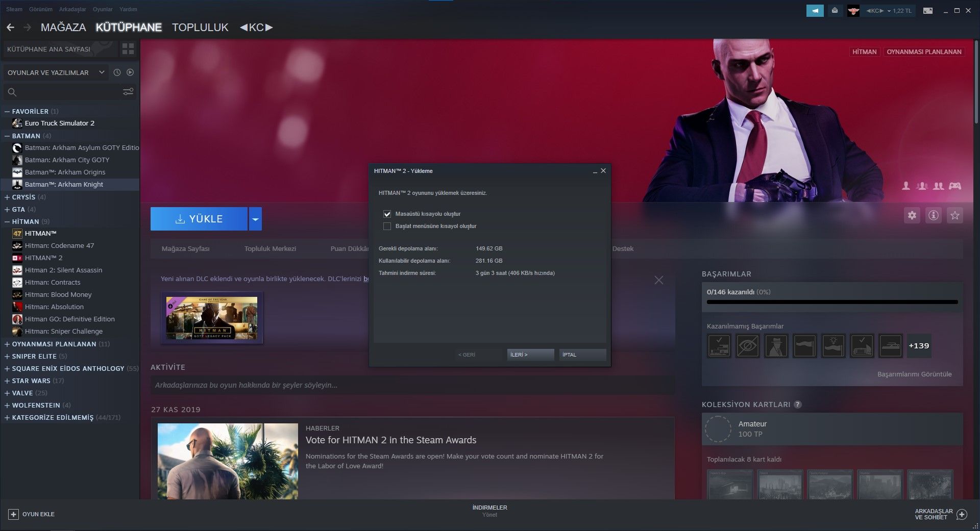
Task: Open friends and chat plus icon
Action: coord(962,514)
